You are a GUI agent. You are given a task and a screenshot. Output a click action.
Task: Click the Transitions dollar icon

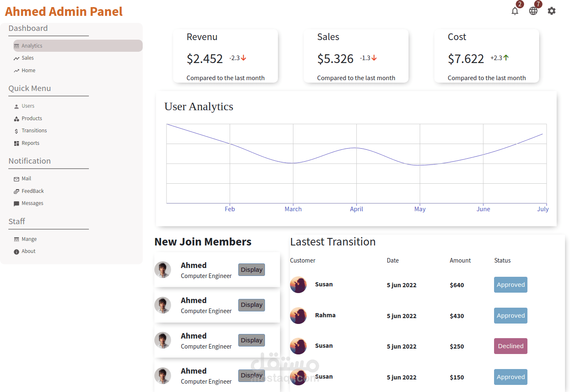click(16, 130)
